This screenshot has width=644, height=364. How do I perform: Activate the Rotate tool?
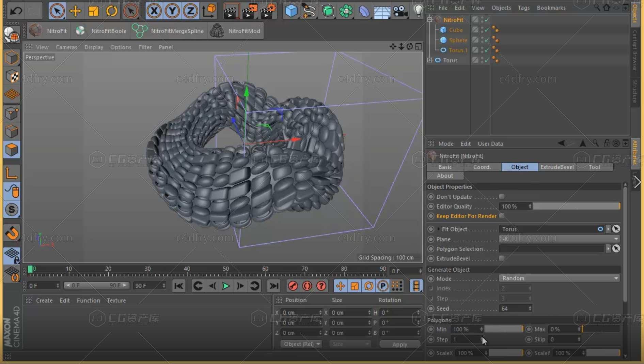click(111, 11)
